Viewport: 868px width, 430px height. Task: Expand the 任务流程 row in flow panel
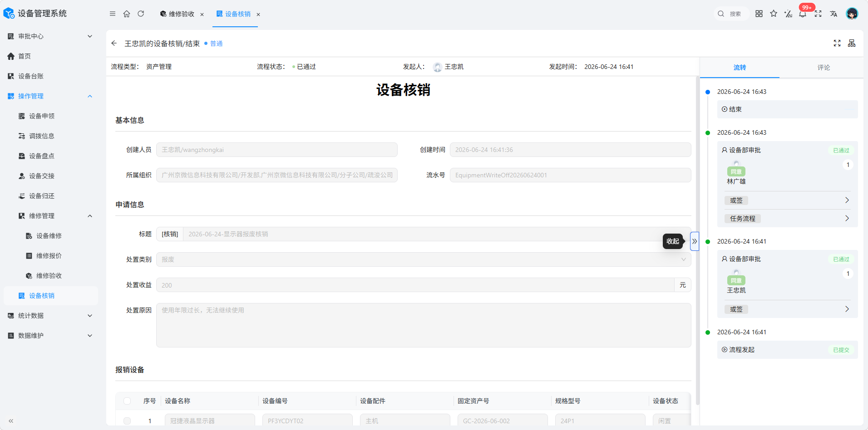788,219
